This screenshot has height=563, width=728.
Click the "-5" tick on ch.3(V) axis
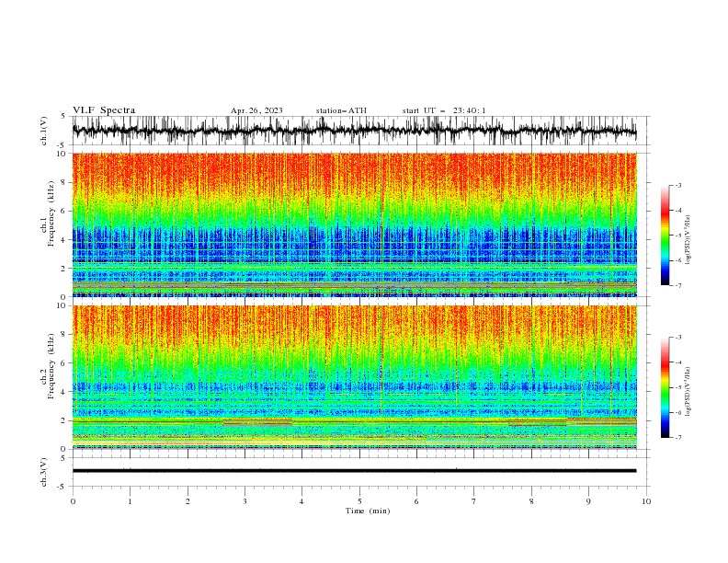click(63, 487)
